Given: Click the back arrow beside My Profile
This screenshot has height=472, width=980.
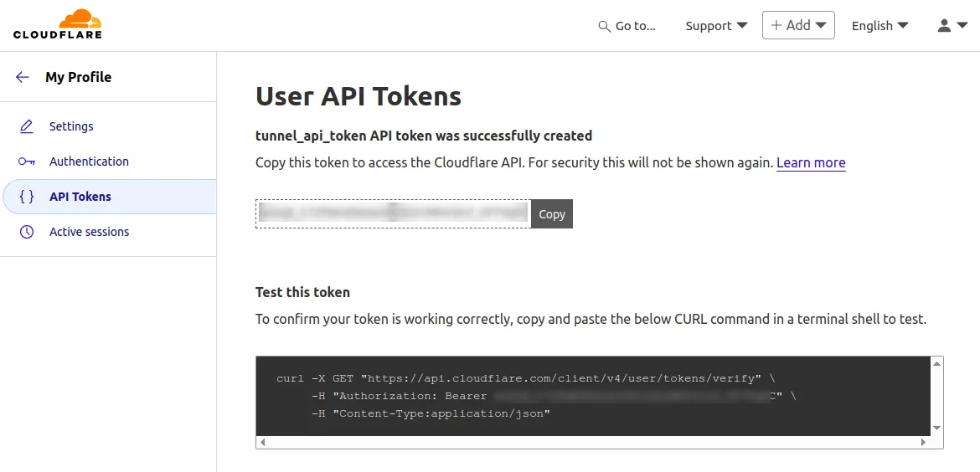Looking at the screenshot, I should tap(23, 77).
